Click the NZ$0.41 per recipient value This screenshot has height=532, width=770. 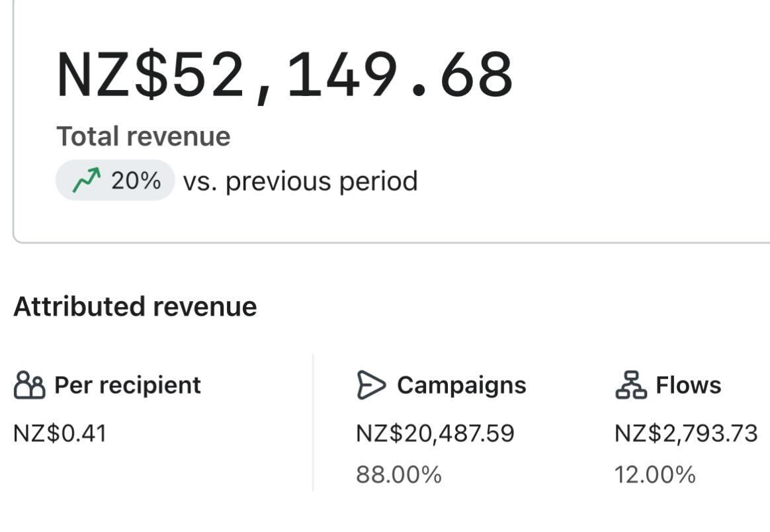pyautogui.click(x=60, y=434)
